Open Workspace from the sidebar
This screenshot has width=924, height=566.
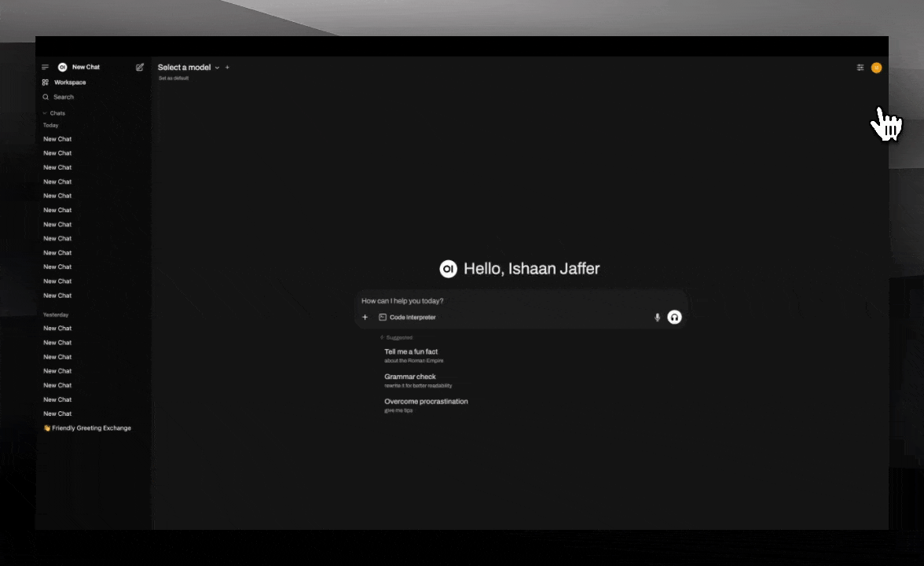[x=69, y=83]
